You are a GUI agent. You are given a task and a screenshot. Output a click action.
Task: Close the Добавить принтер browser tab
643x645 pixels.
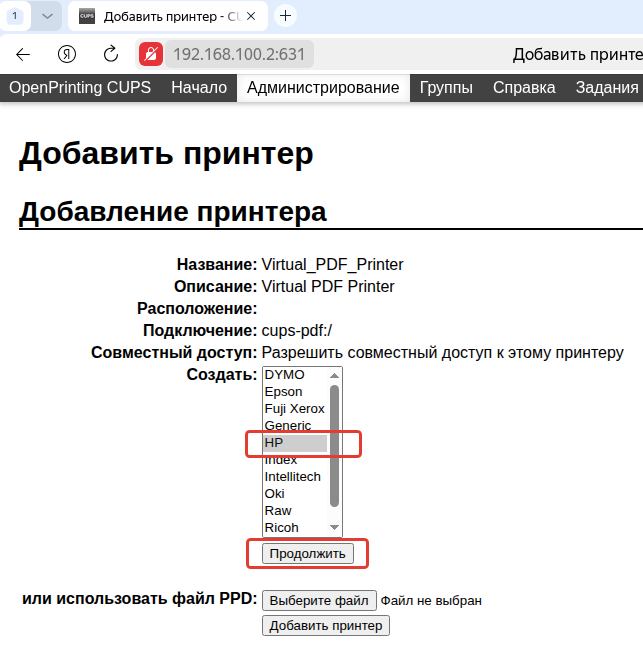click(251, 16)
